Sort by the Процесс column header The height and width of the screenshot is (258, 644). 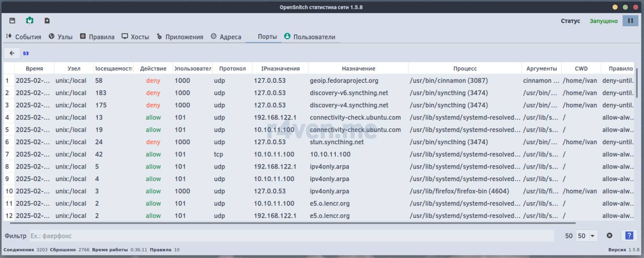[x=465, y=68]
